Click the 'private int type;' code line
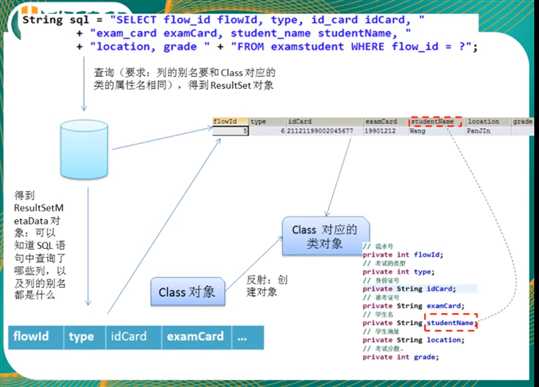The width and height of the screenshot is (539, 387). 399,272
